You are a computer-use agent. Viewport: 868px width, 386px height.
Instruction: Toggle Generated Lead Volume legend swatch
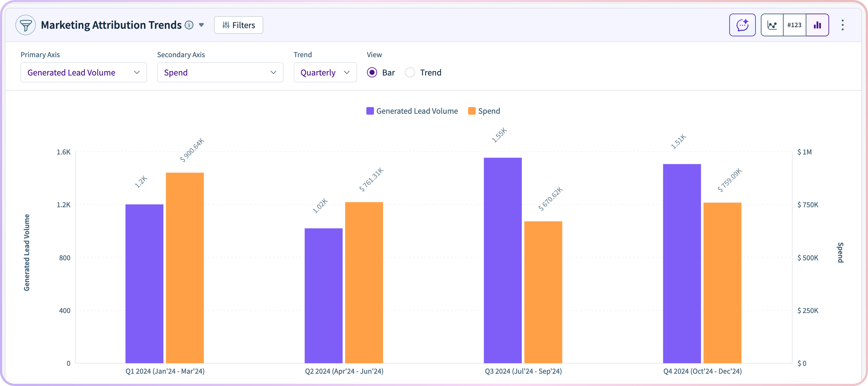point(370,111)
